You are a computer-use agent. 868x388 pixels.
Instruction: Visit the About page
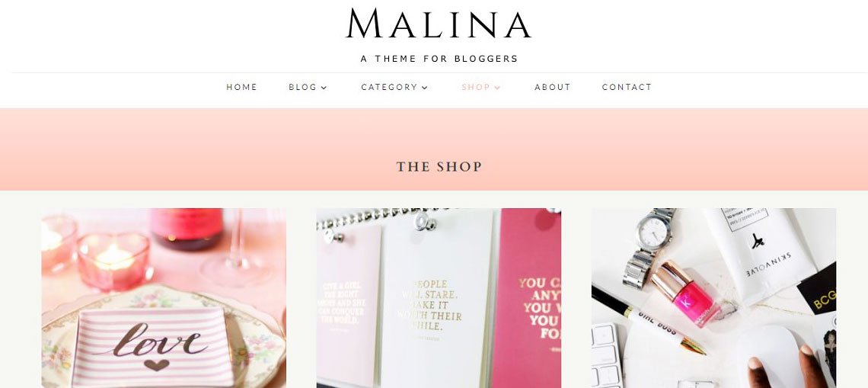coord(553,87)
